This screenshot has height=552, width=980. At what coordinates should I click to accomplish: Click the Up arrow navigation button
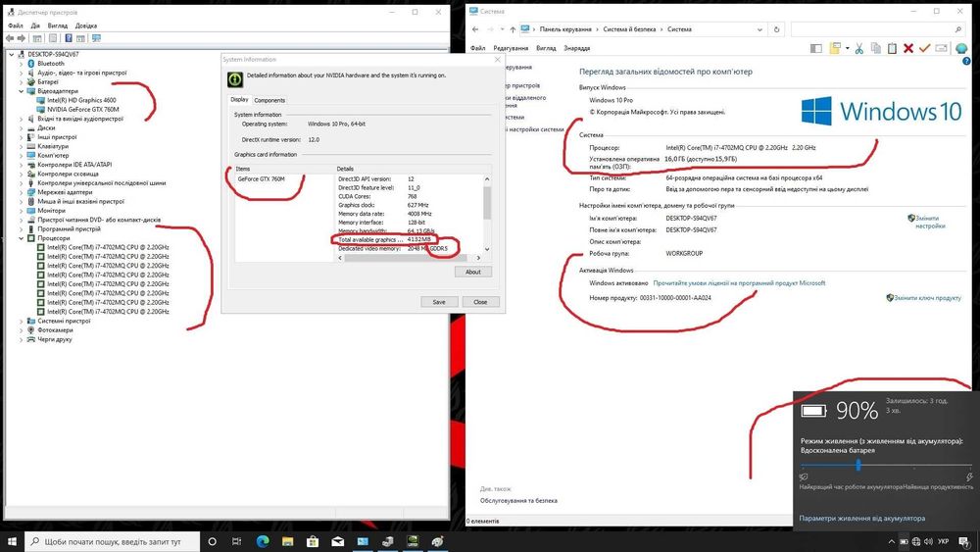[x=513, y=29]
